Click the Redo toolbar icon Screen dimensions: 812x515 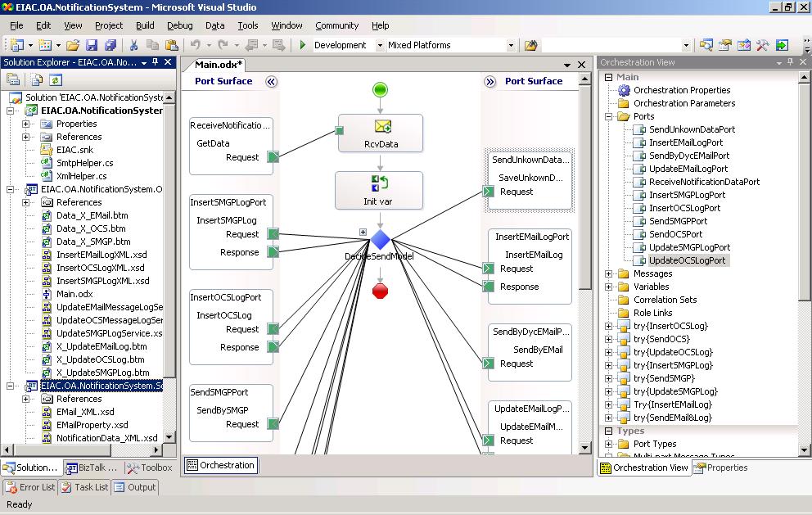click(223, 45)
